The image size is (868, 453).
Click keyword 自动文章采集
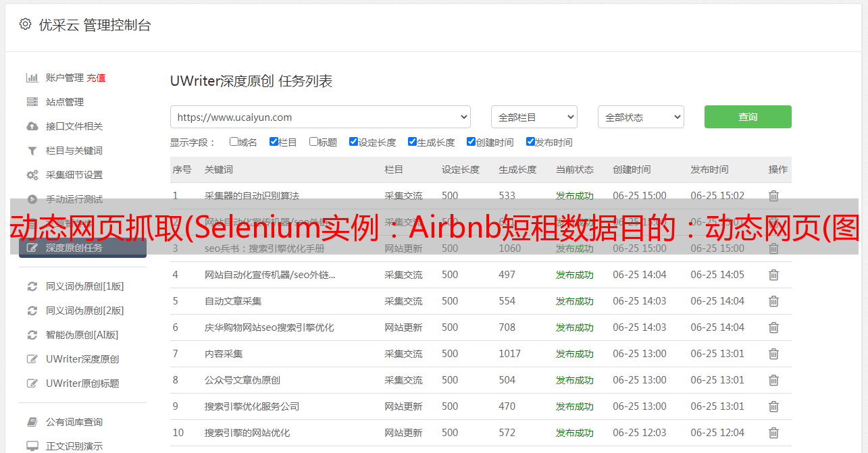pyautogui.click(x=233, y=301)
